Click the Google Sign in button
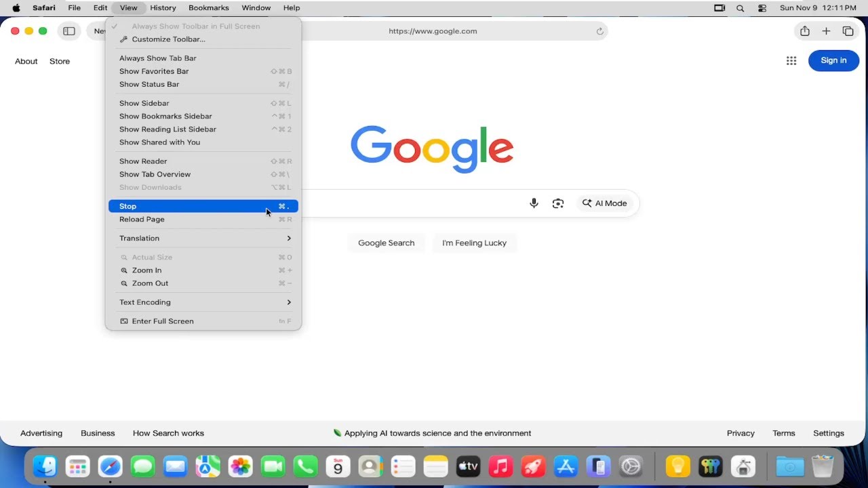Viewport: 868px width, 488px height. click(x=833, y=60)
